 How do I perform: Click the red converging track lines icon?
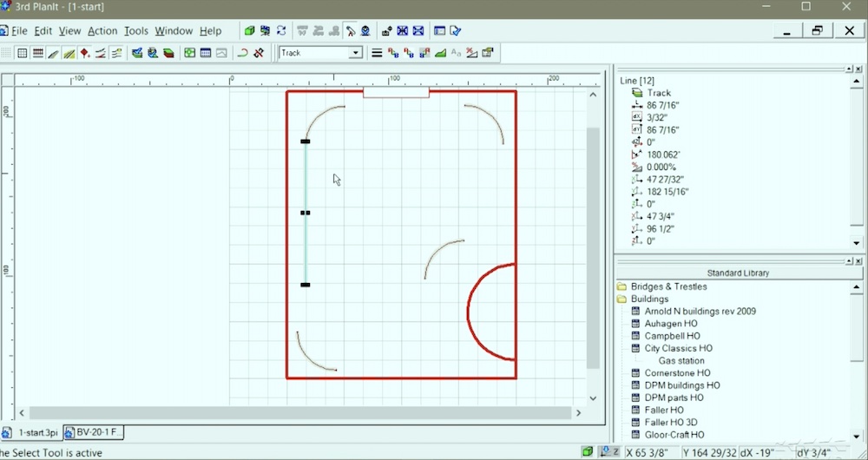click(x=101, y=53)
